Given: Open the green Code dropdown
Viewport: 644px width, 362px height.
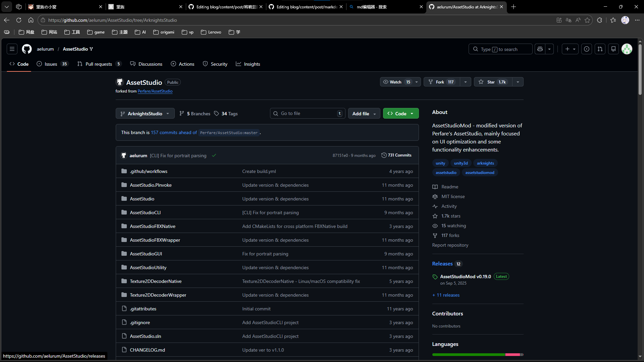Looking at the screenshot, I should [400, 114].
